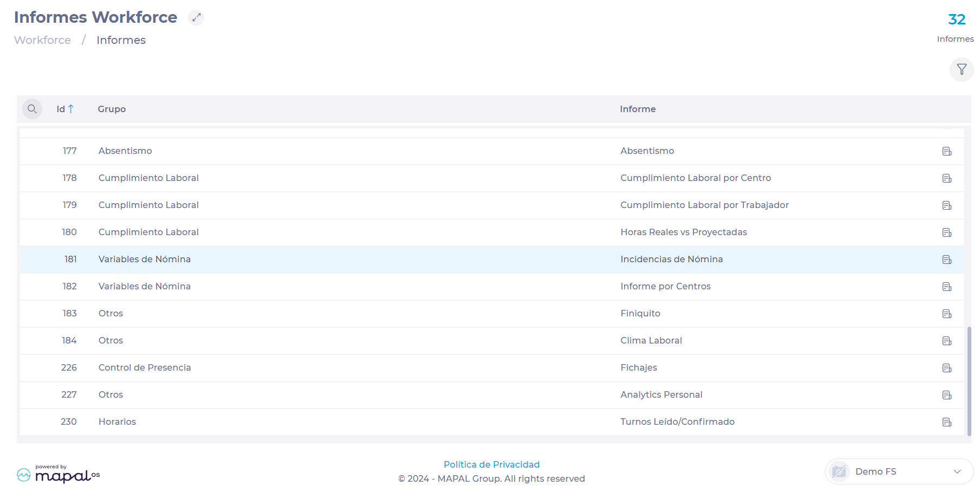Open report icon for Analytics Personal row
The image size is (980, 492).
tap(946, 395)
